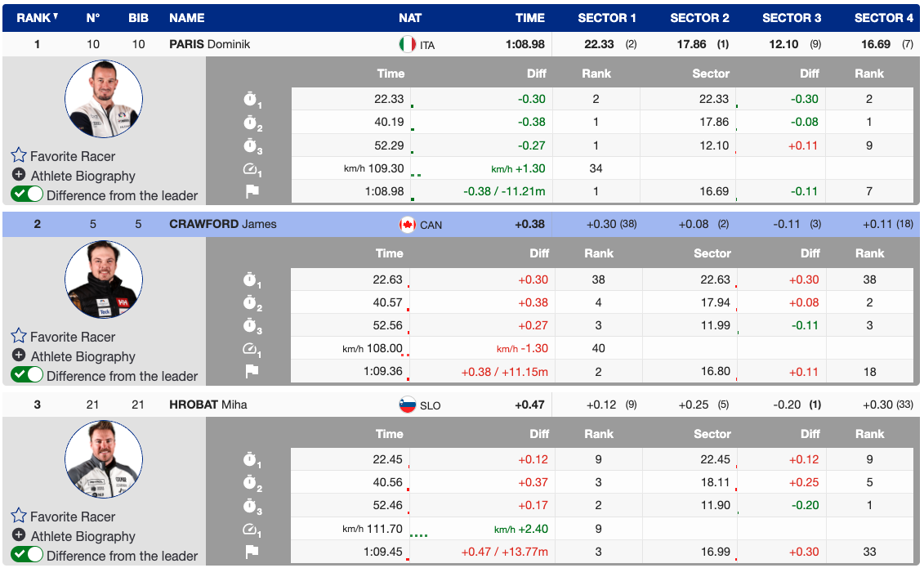Collapse the HROBAT Miha details row
Viewport: 924px width, 568px height.
click(208, 405)
